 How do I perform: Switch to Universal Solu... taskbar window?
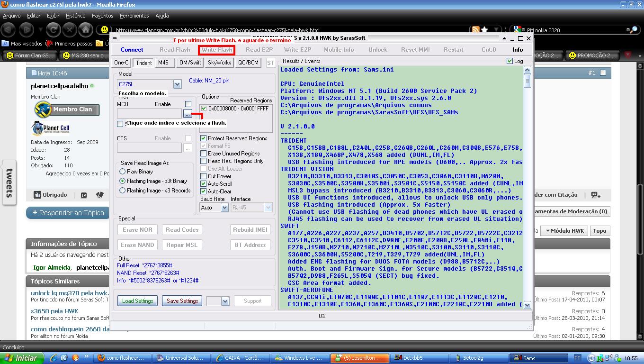click(x=182, y=358)
